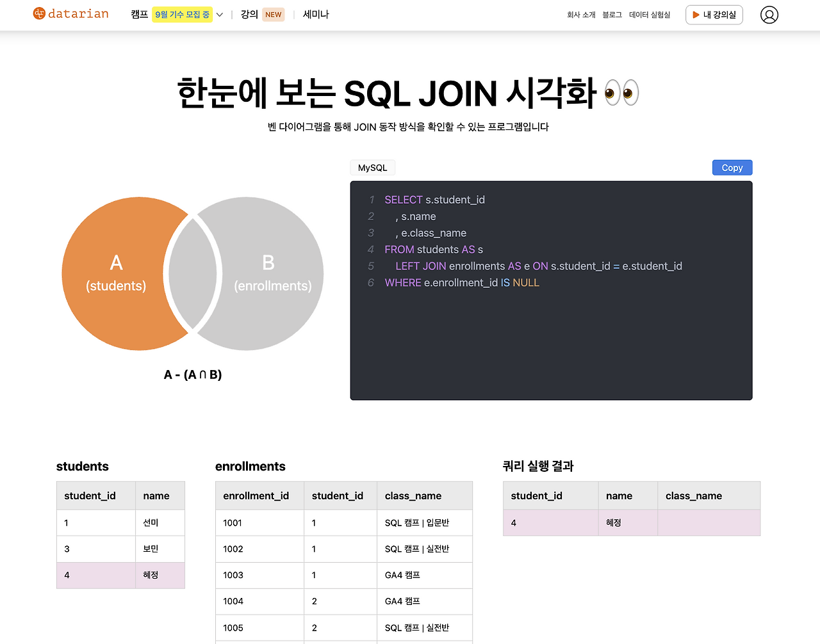Click the enrollments table title

(250, 467)
